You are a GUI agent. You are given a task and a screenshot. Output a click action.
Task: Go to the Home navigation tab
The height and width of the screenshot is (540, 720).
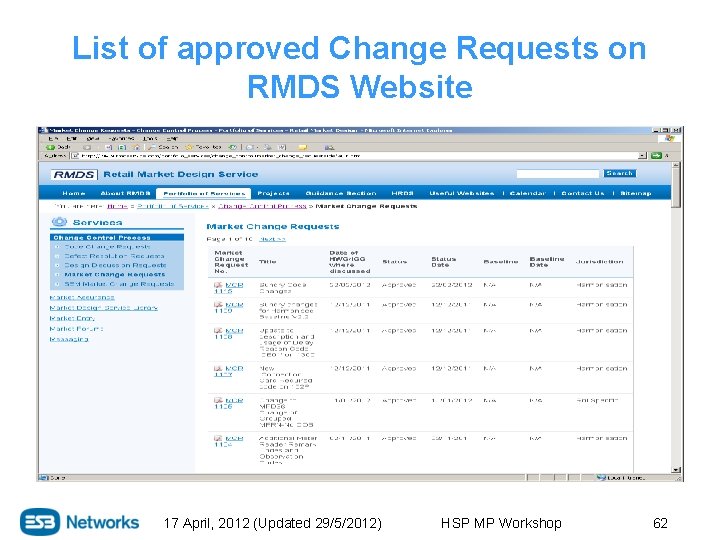tap(74, 193)
